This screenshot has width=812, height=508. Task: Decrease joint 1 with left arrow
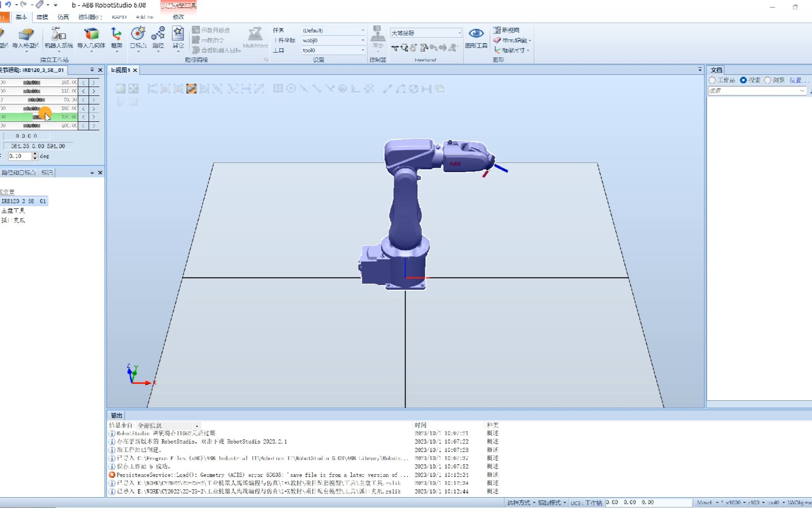(83, 82)
